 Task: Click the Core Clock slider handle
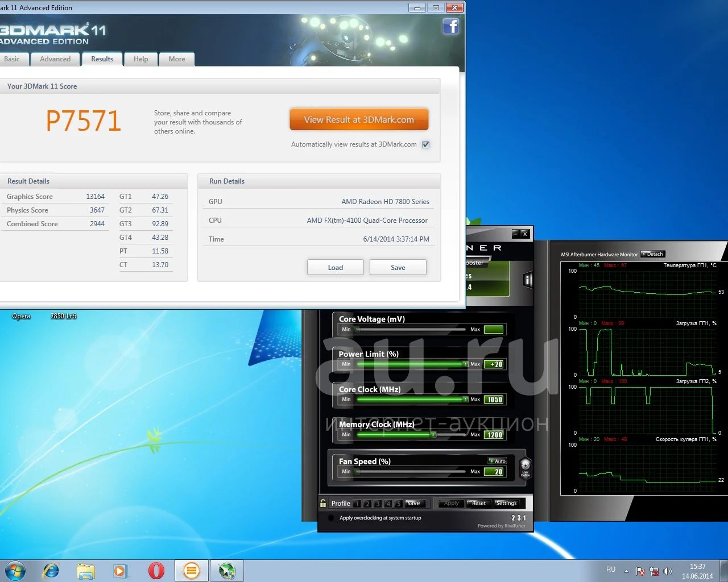click(x=465, y=400)
